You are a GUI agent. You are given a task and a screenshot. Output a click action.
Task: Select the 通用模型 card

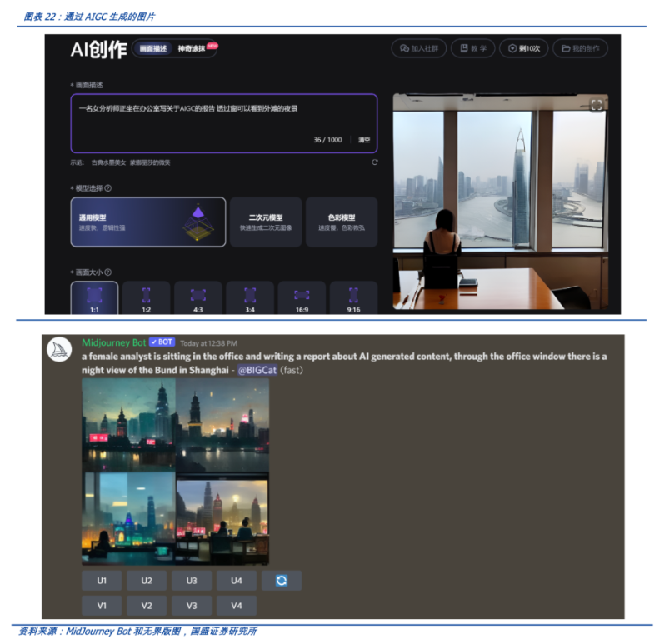pos(148,222)
